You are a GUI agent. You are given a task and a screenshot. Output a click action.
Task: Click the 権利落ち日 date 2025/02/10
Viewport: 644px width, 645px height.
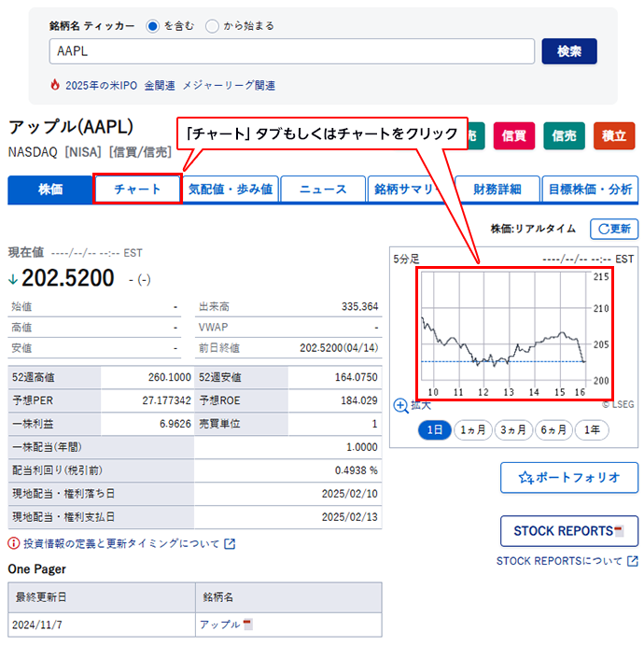(x=350, y=494)
